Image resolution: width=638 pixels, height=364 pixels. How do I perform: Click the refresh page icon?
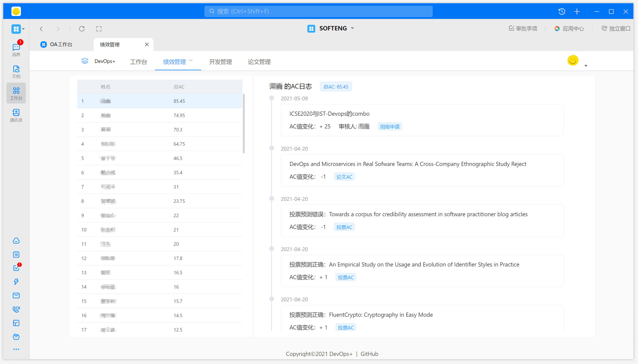point(82,29)
